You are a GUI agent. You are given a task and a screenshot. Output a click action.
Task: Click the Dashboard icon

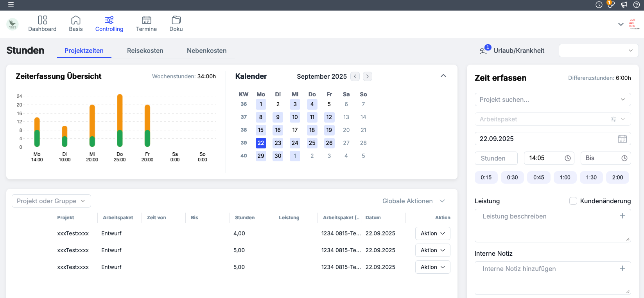[x=42, y=20]
